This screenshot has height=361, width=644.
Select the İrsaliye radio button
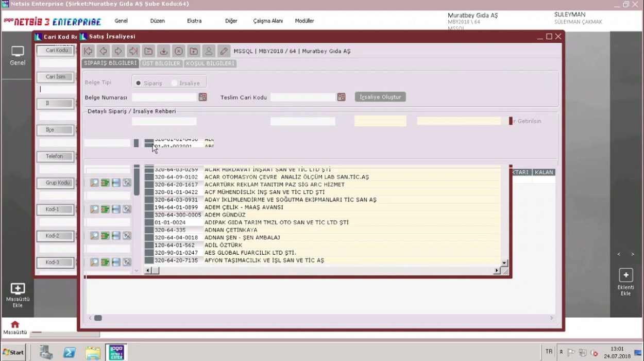pos(174,83)
